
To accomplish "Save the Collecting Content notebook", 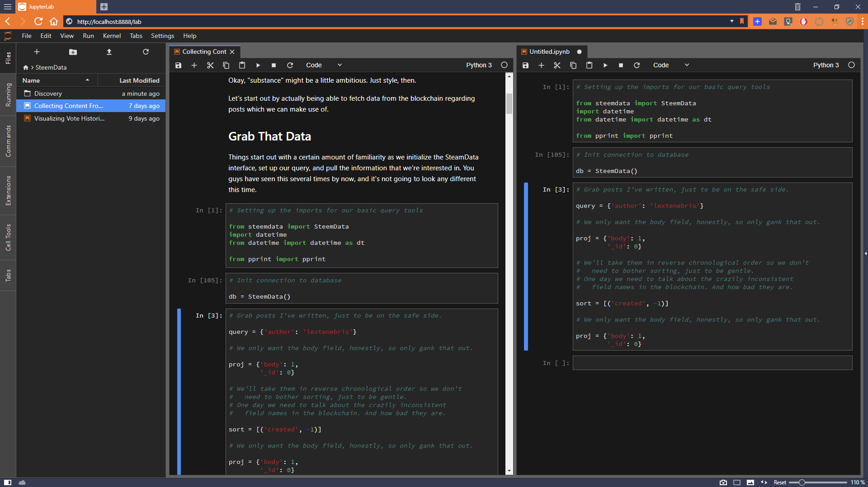I will pos(178,65).
